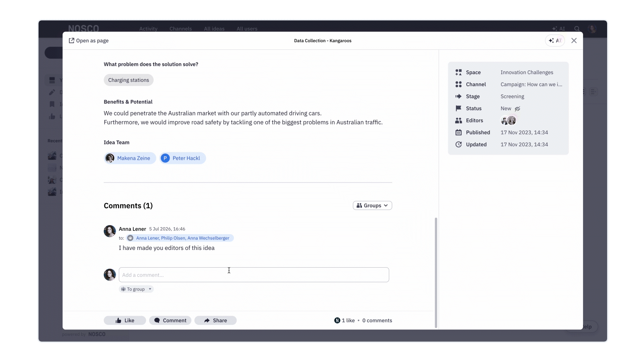Open the search icon in top navigation
The image size is (644, 362).
coord(577,29)
